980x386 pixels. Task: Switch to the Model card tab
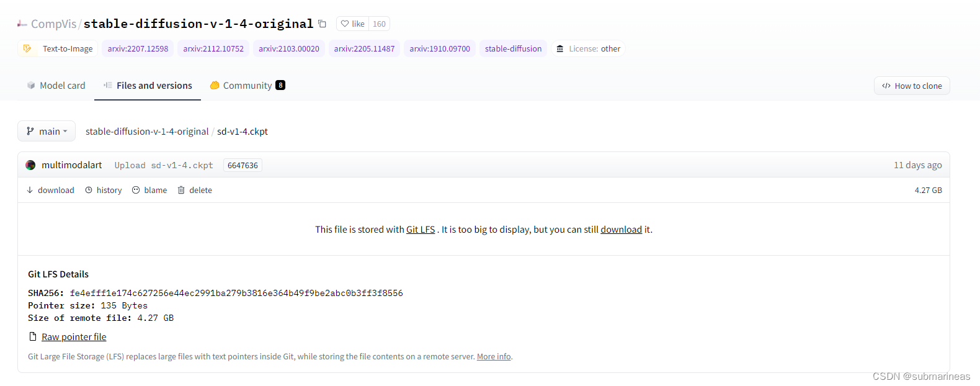(x=56, y=86)
